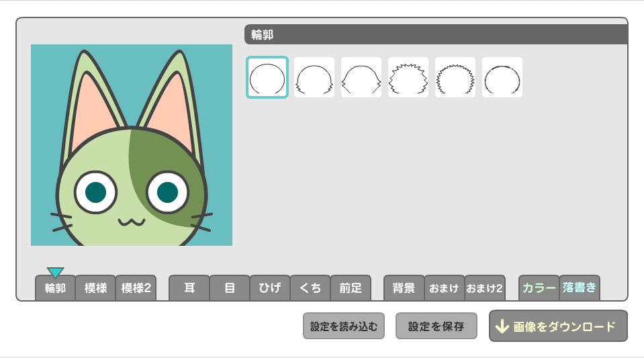Open the ひげ whiskers tab
The height and width of the screenshot is (358, 644).
pos(270,288)
